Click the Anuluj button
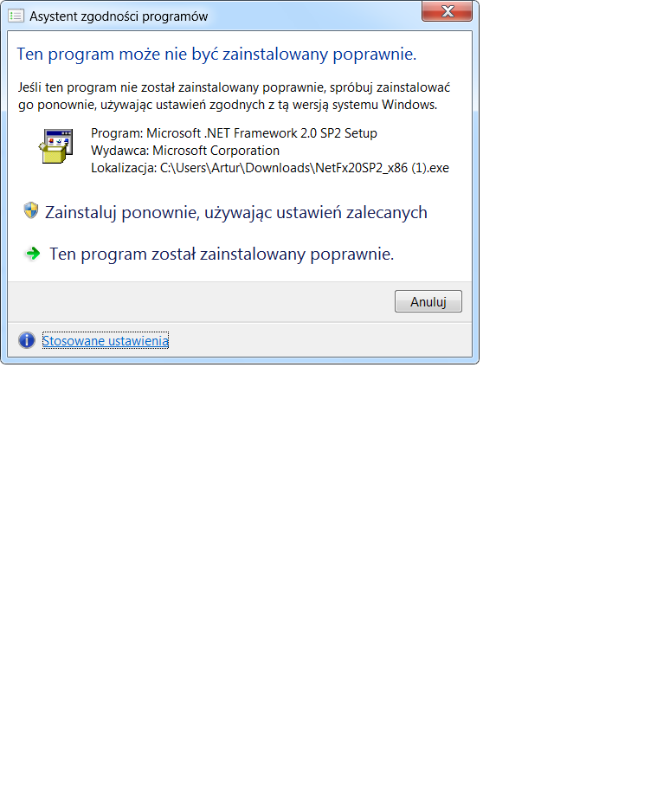 [428, 301]
